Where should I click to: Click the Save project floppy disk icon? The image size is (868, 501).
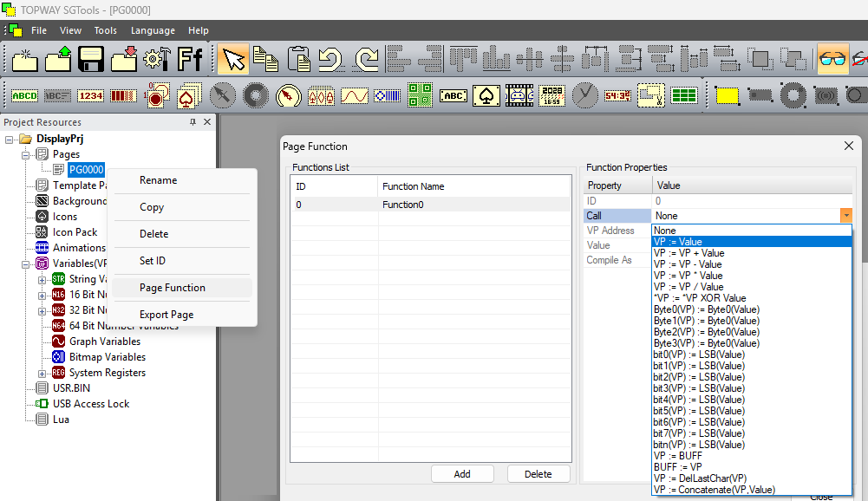click(x=91, y=59)
